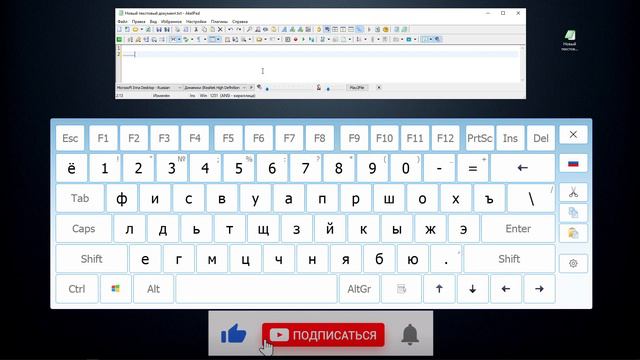This screenshot has height=360, width=640.
Task: Tap the ж key
Action: pos(430,229)
